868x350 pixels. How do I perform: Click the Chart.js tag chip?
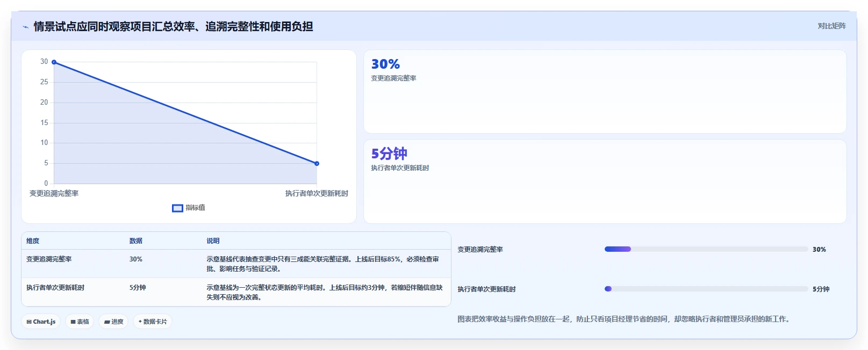pos(41,322)
